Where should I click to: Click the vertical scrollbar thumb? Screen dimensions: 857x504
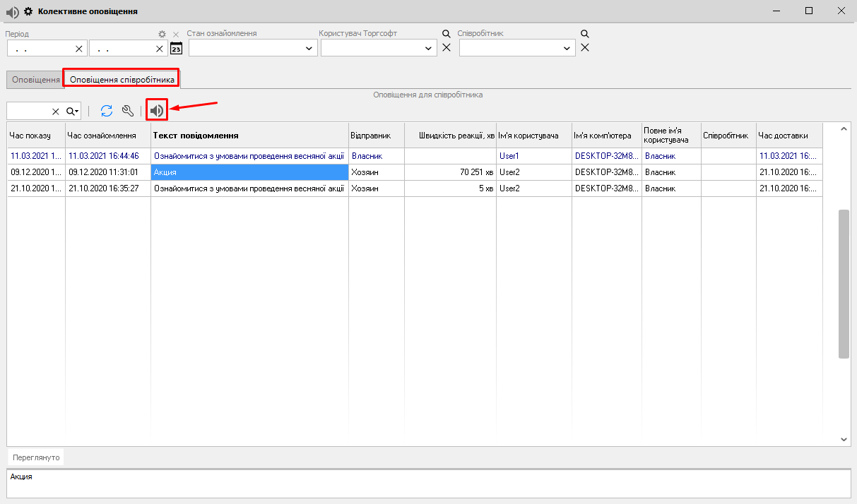844,284
